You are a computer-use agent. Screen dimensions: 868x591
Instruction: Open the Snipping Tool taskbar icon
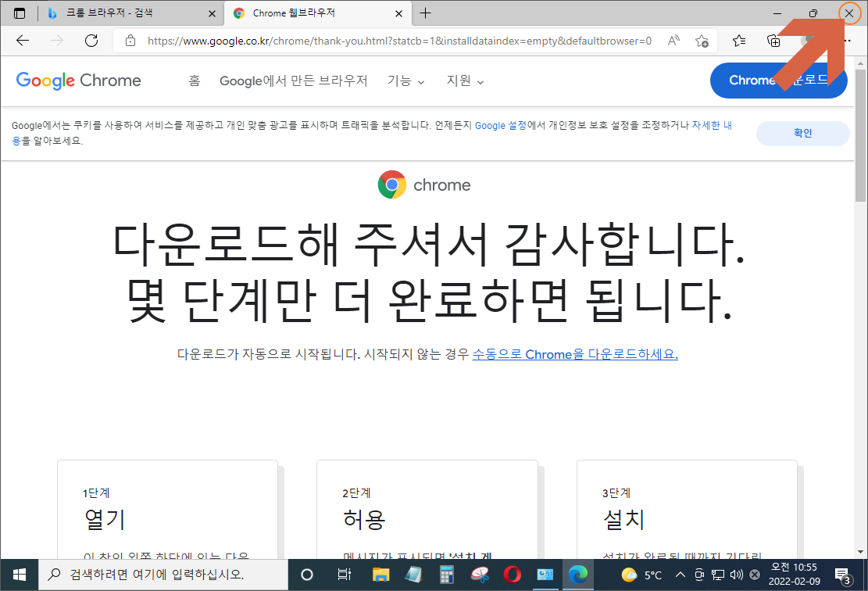(x=480, y=575)
